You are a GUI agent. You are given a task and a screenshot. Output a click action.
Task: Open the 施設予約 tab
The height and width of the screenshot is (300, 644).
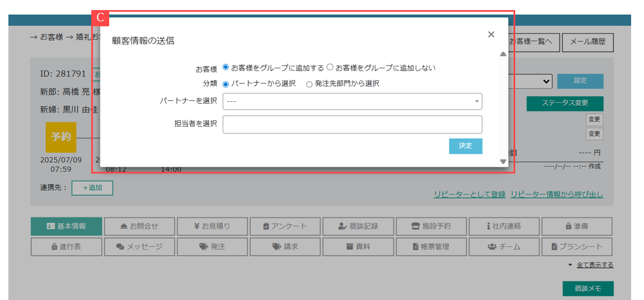pyautogui.click(x=431, y=226)
